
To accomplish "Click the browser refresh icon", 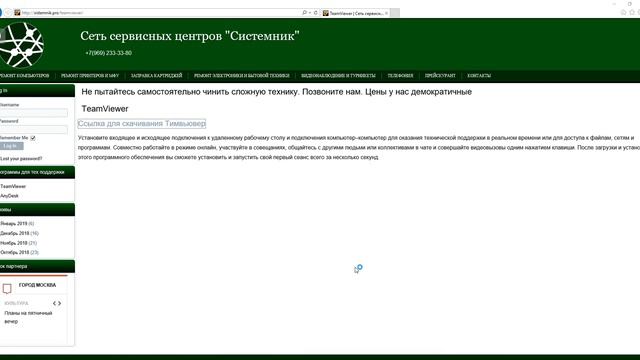I will [x=316, y=13].
